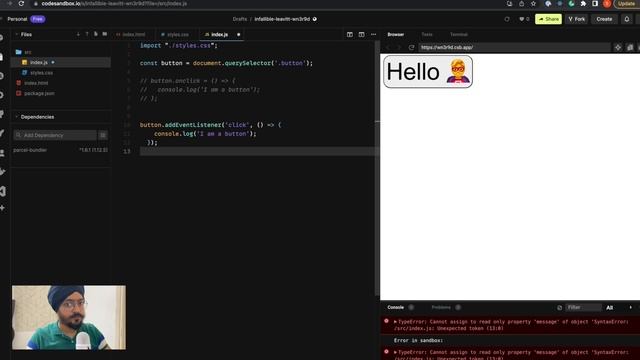The height and width of the screenshot is (360, 640).
Task: Click the Personal workspace label
Action: pos(17,19)
